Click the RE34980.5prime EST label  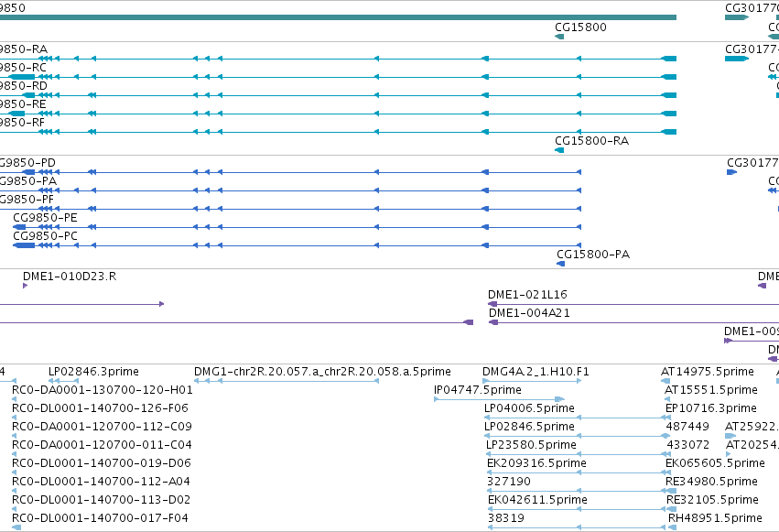coord(711,482)
